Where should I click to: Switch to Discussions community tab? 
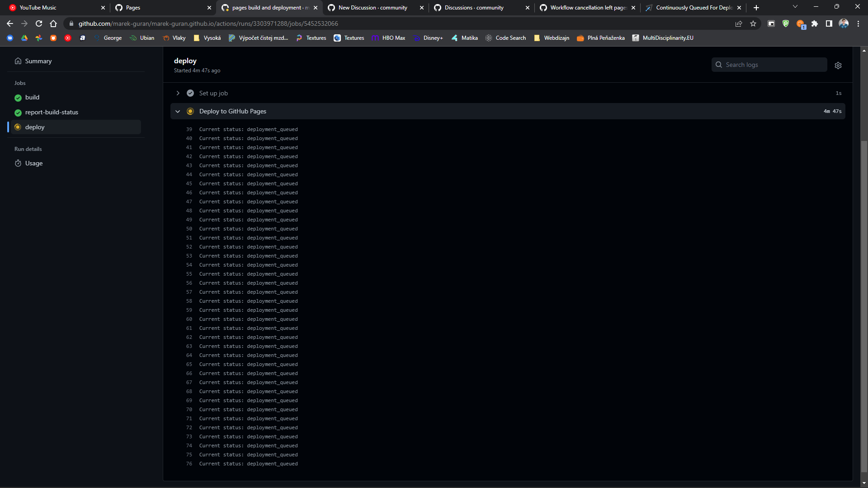click(x=481, y=8)
